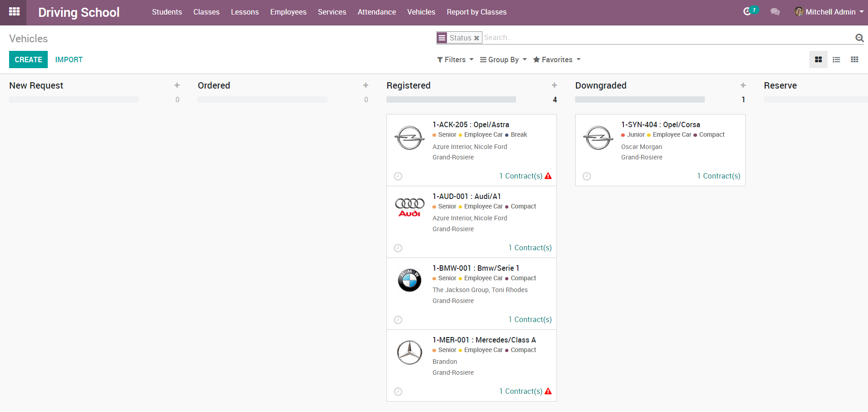Image resolution: width=868 pixels, height=412 pixels.
Task: Click the Registered column progress bar
Action: click(451, 99)
